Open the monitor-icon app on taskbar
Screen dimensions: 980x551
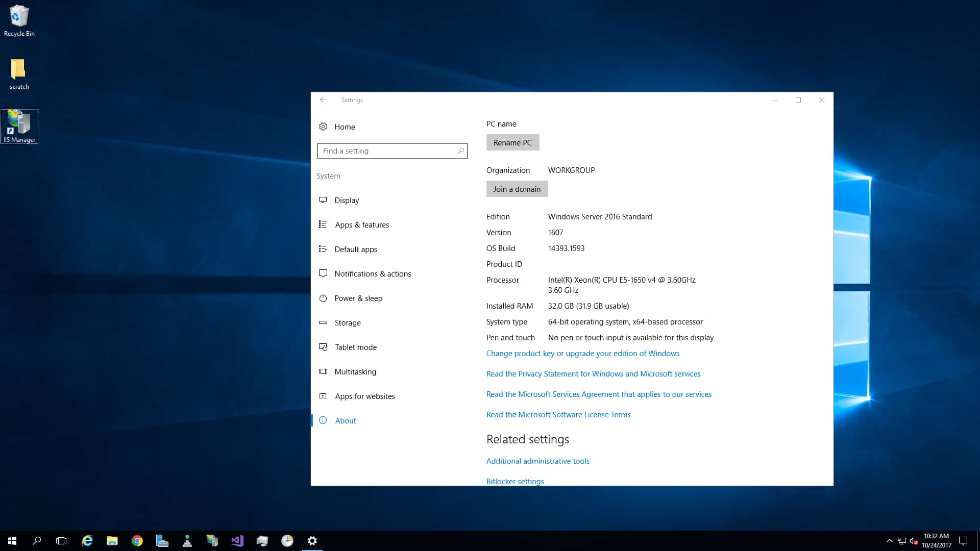[262, 541]
